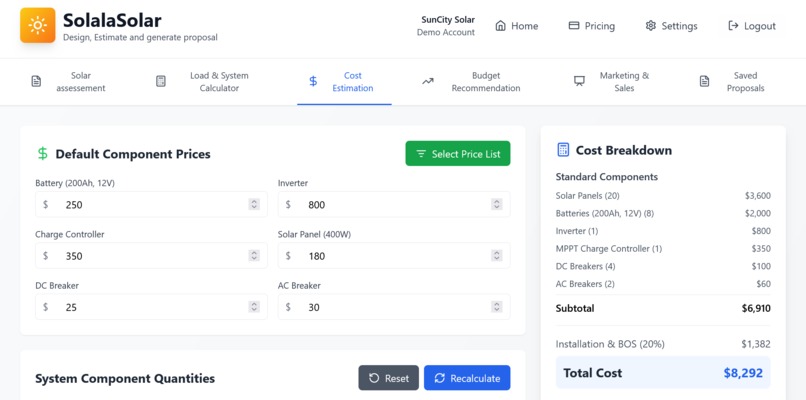Click the Reset button
Screen dimensions: 806x400
pos(389,378)
